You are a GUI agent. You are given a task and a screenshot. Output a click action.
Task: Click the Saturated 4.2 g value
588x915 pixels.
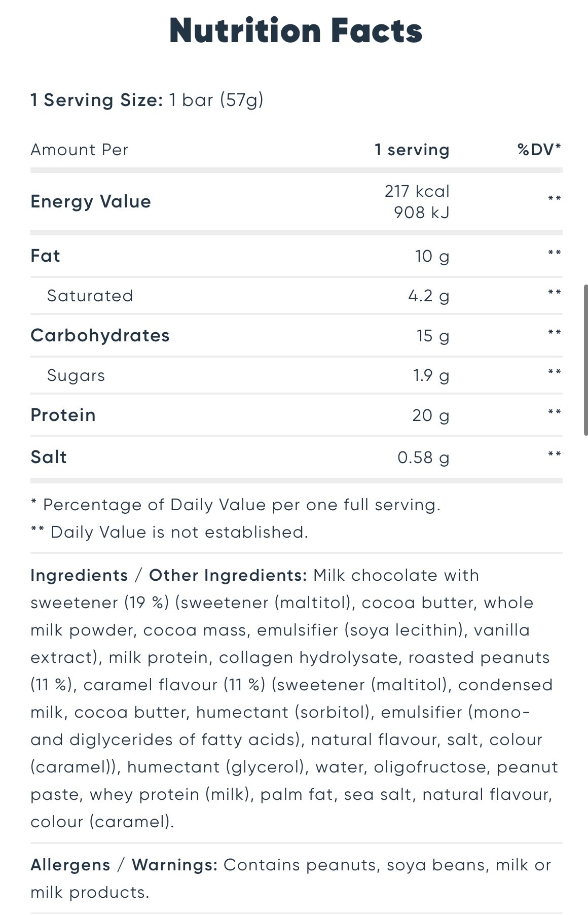(x=428, y=296)
